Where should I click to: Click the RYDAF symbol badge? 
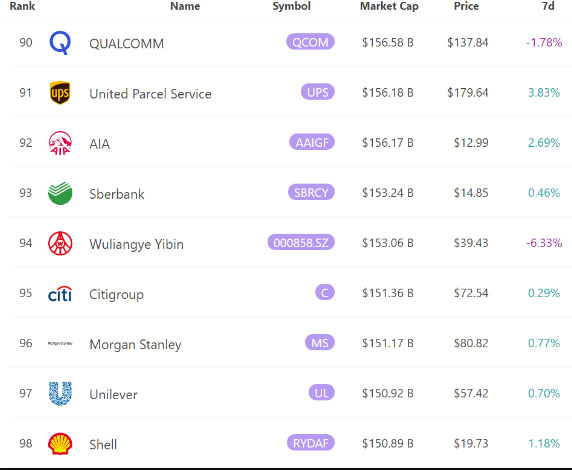(x=310, y=443)
